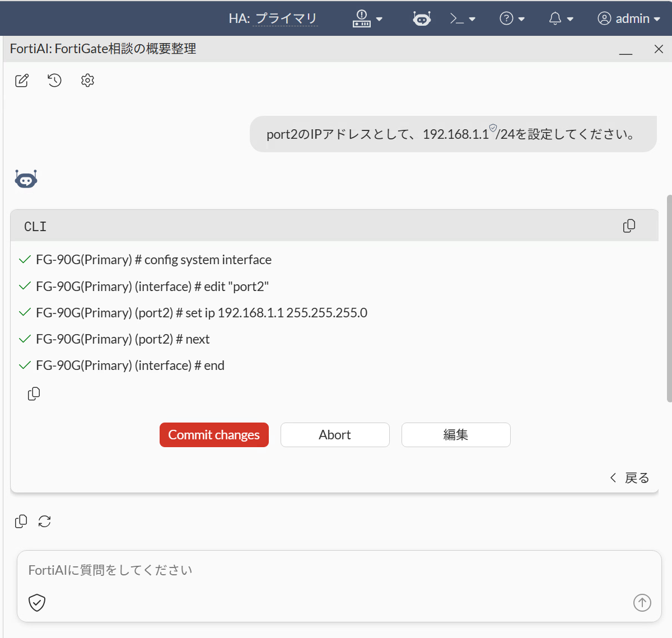Click the user message about port2 IP address

tap(453, 134)
